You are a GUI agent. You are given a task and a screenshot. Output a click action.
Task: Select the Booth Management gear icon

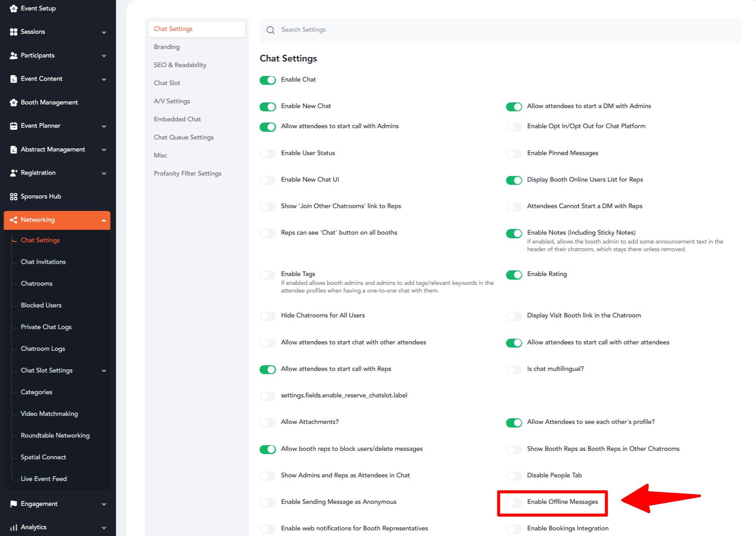[x=13, y=102]
